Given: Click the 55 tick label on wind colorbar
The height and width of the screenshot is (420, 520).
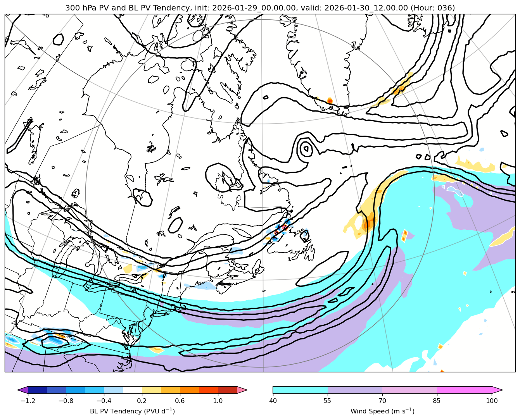Looking at the screenshot, I should (x=328, y=401).
